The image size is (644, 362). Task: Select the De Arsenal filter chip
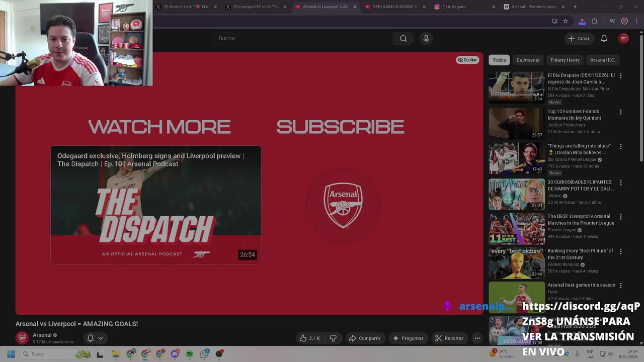point(528,60)
